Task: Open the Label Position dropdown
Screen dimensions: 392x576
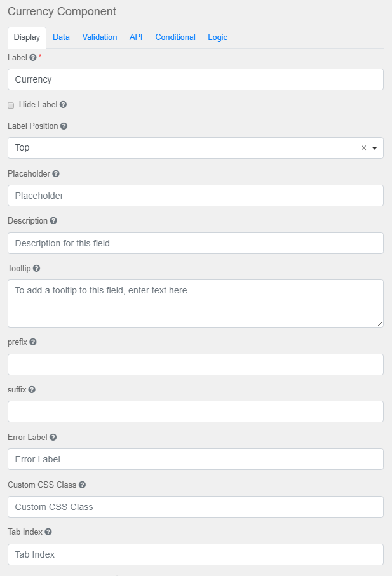Action: click(x=375, y=147)
